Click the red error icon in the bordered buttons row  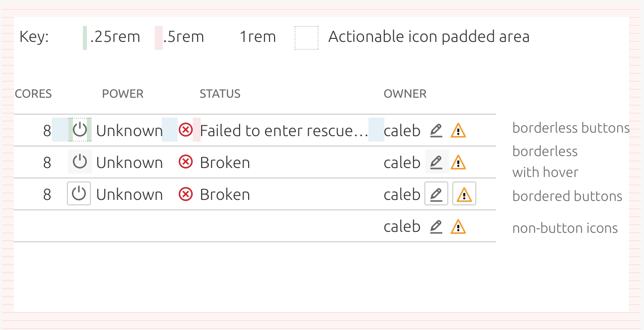[x=186, y=194]
